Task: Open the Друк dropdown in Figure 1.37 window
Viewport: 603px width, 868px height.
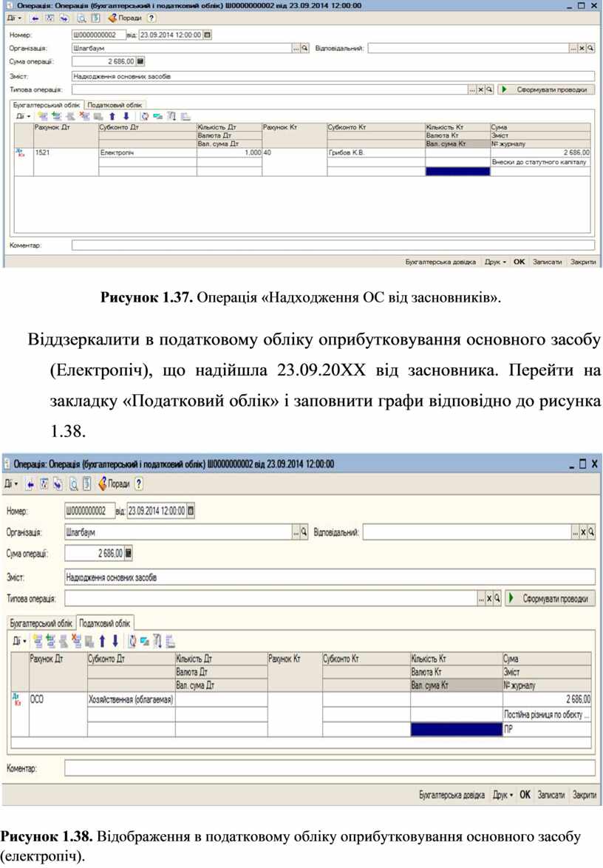Action: (x=496, y=262)
